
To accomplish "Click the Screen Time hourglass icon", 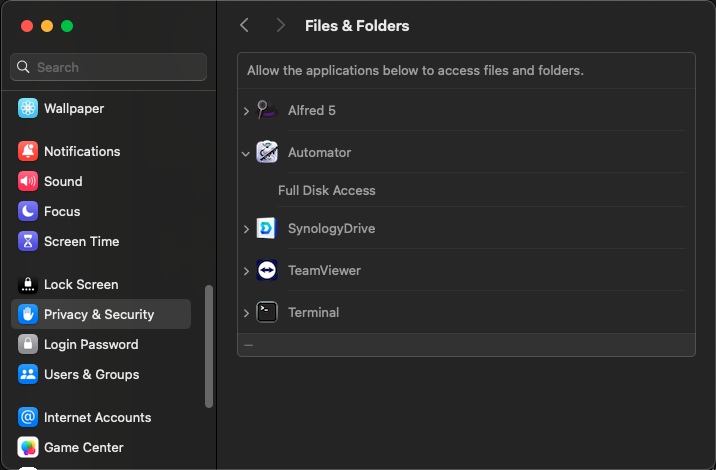I will (28, 241).
